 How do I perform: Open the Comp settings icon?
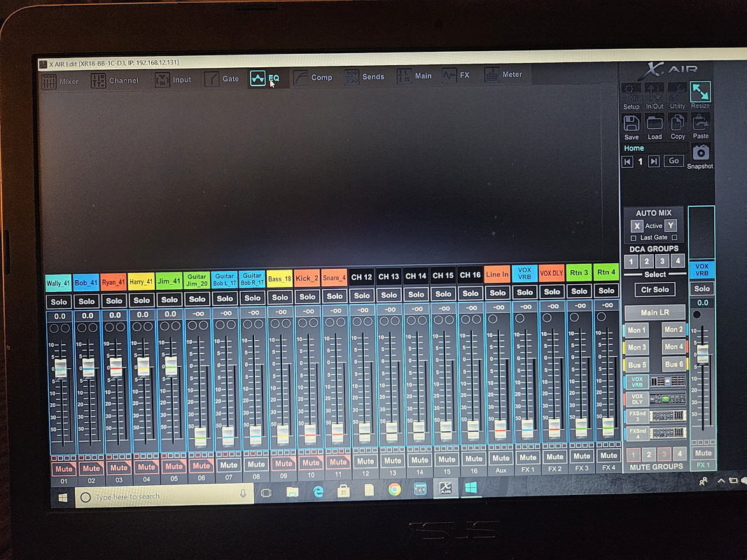(x=300, y=78)
